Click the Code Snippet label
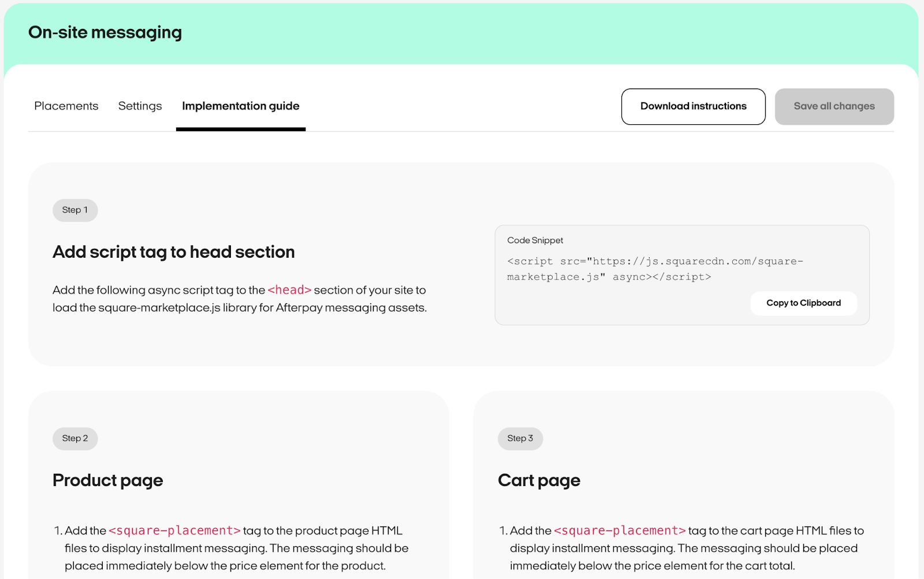This screenshot has width=924, height=579. 535,240
